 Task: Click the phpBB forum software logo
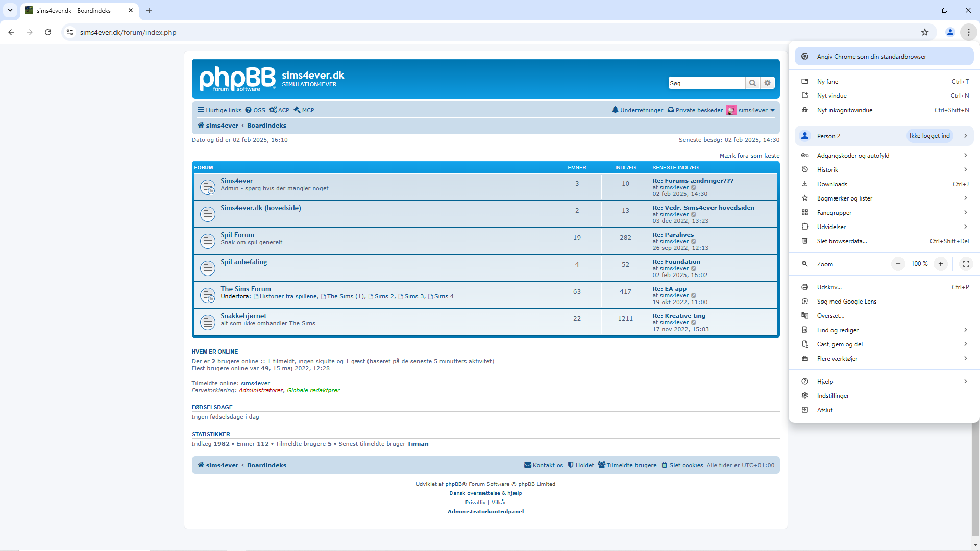point(237,79)
